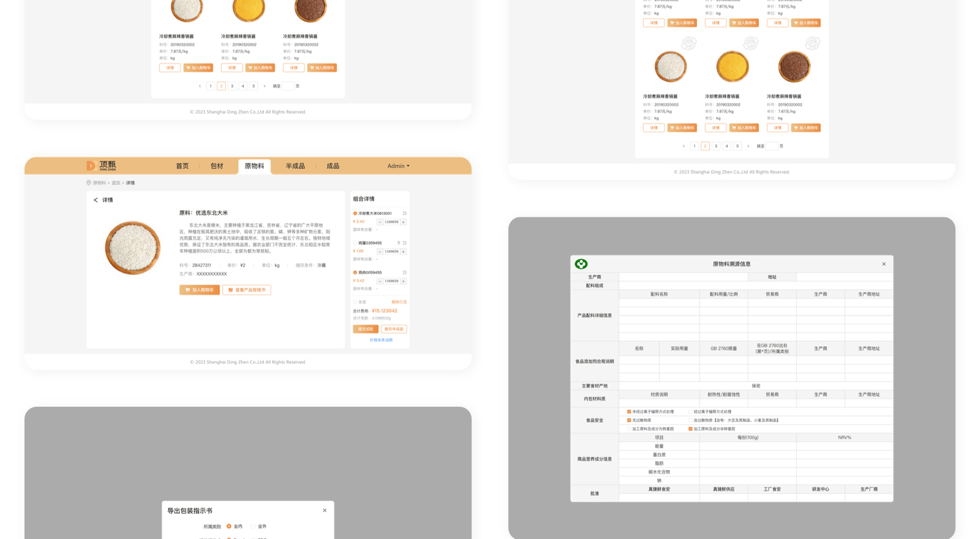Open the Admin dropdown menu
Screen dimensions: 980x539
tap(398, 166)
